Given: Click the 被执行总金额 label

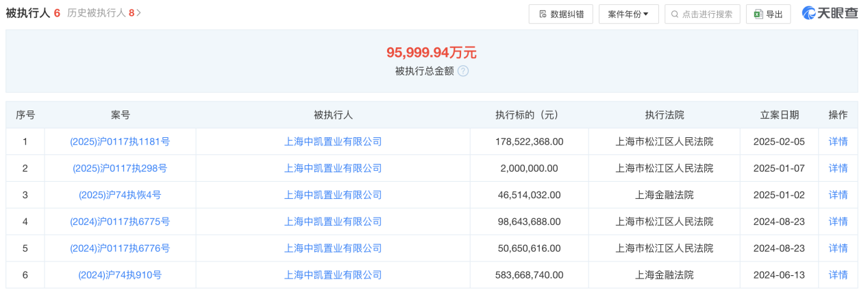Looking at the screenshot, I should 424,71.
